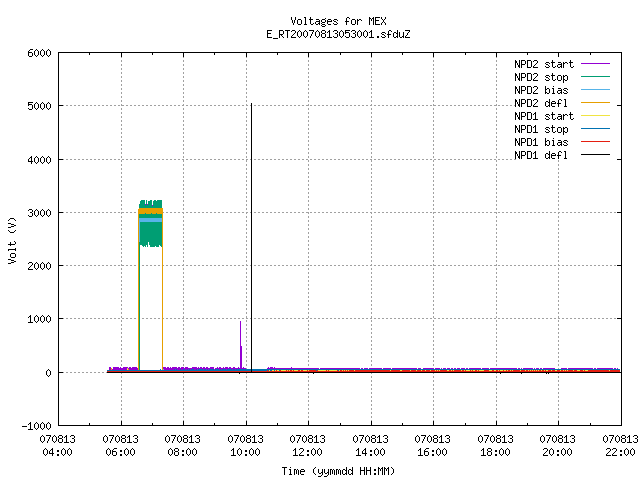Click the red NPD1 bias legend line
The image size is (640, 480).
point(596,142)
